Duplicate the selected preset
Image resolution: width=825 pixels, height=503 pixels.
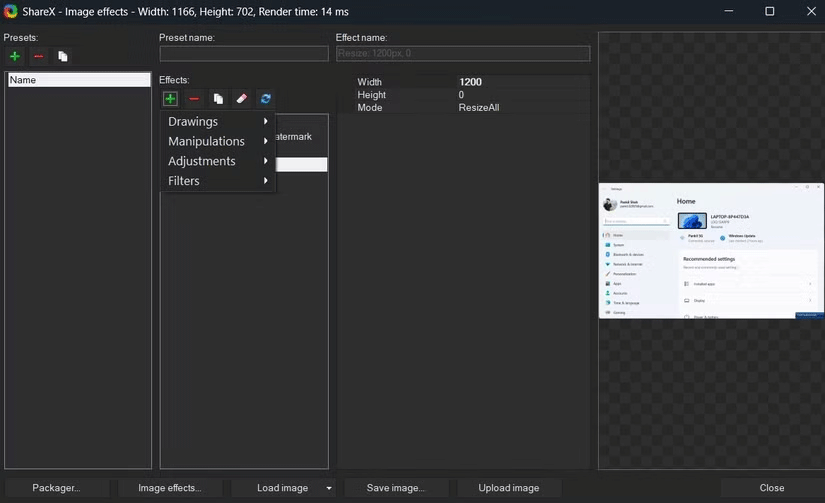point(62,57)
